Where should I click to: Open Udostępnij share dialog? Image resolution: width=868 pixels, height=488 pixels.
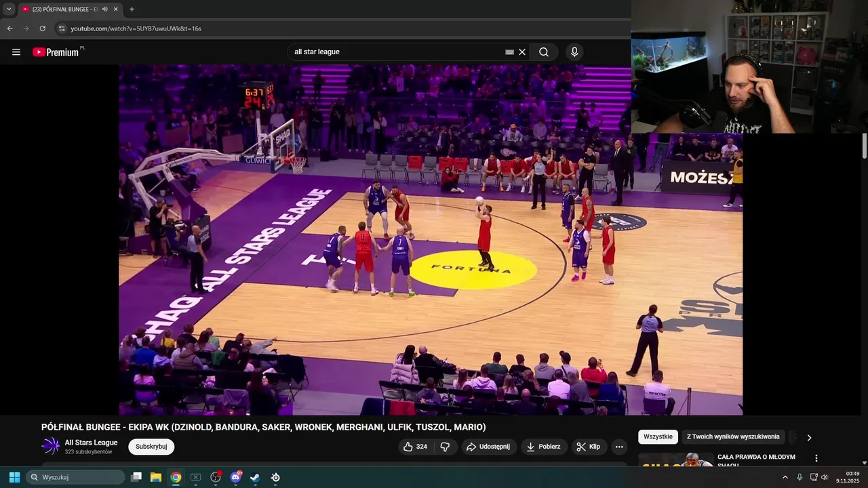tap(489, 447)
